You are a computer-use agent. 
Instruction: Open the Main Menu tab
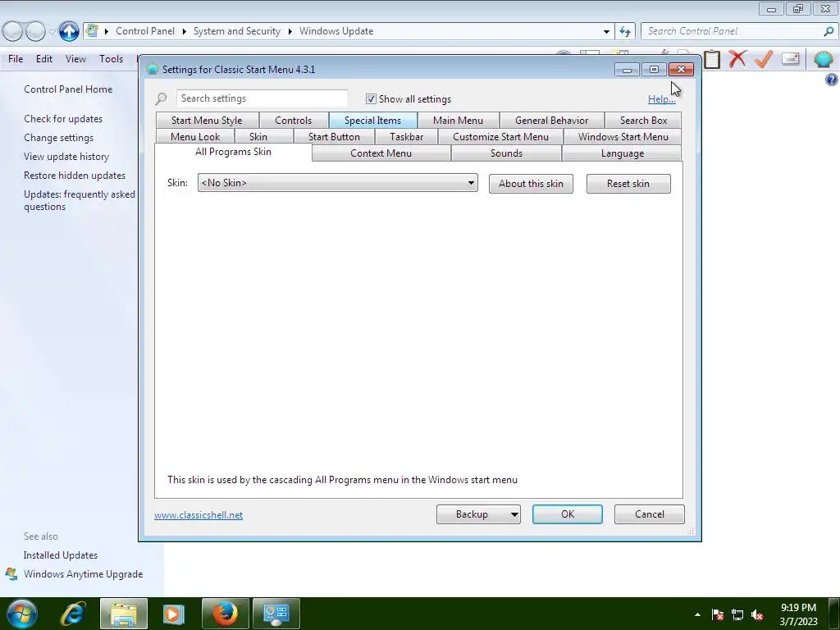tap(458, 120)
